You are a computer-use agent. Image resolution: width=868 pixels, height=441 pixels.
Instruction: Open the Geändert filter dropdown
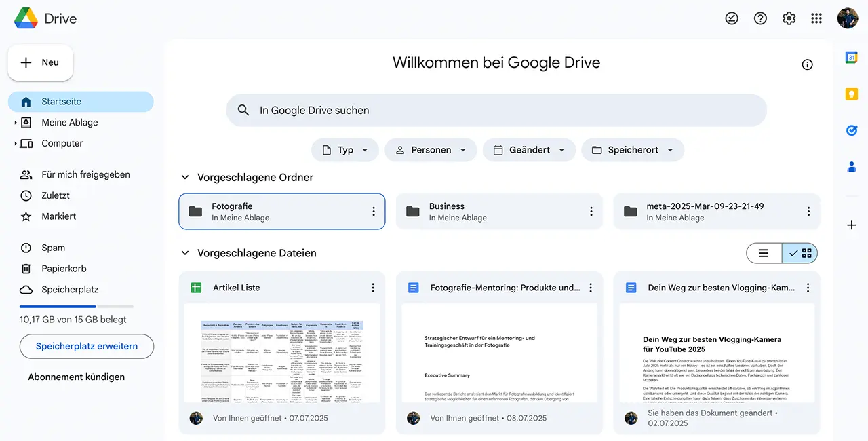pos(529,150)
